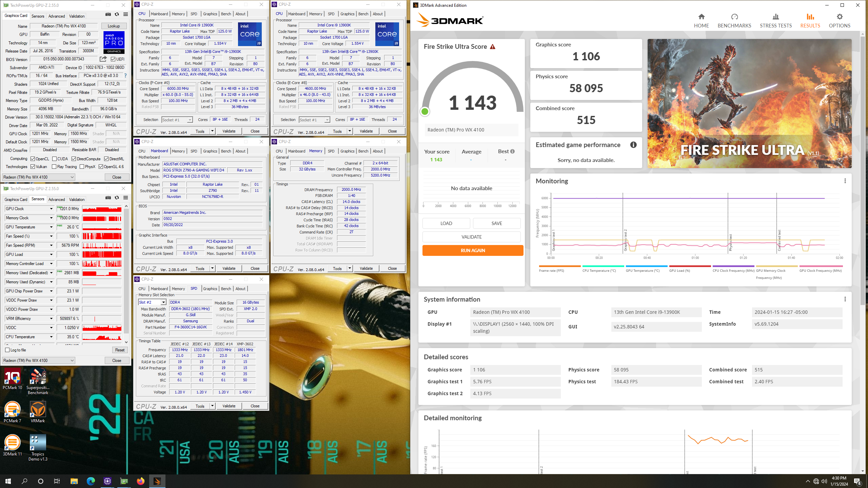Open GPU selection dropdown in GPU-Z Graphics Card window
This screenshot has width=868, height=488.
tap(39, 177)
